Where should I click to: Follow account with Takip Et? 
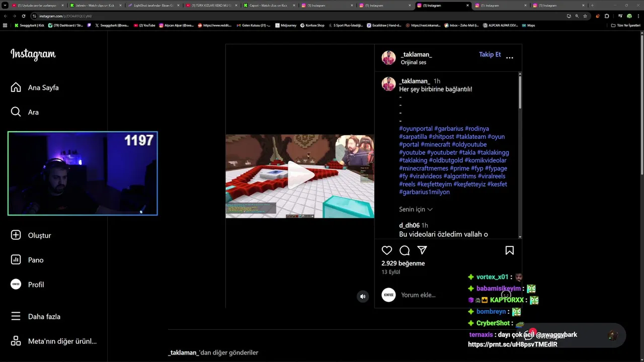pos(490,54)
